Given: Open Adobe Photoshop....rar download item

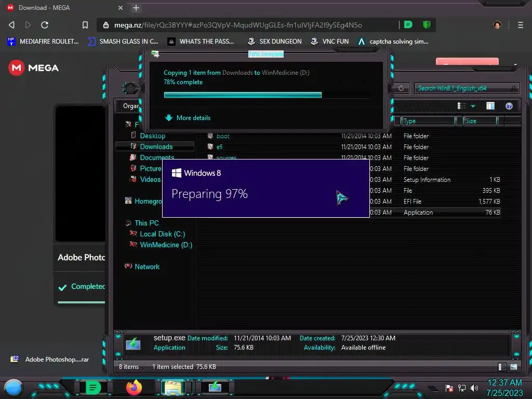Looking at the screenshot, I should 50,360.
